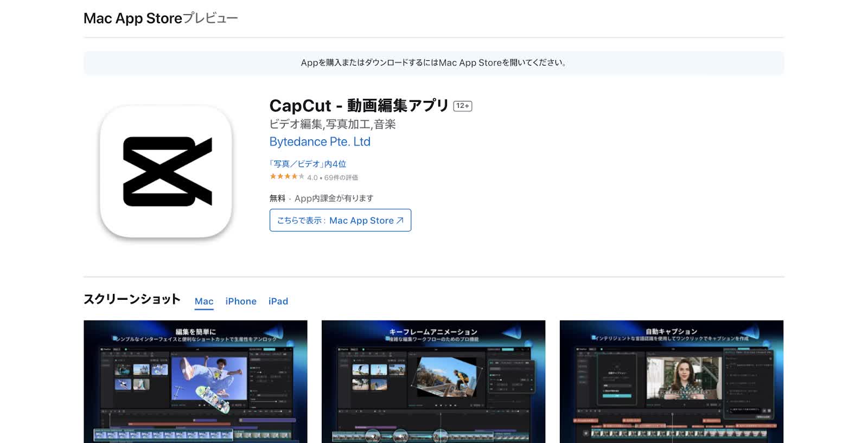Open the 編集を簡単に screenshot thumbnail

tap(195, 382)
